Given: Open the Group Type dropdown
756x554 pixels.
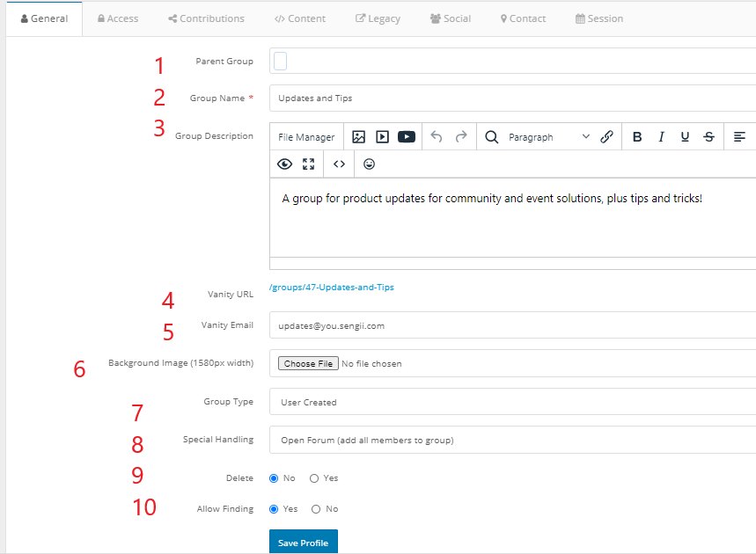Looking at the screenshot, I should [512, 402].
